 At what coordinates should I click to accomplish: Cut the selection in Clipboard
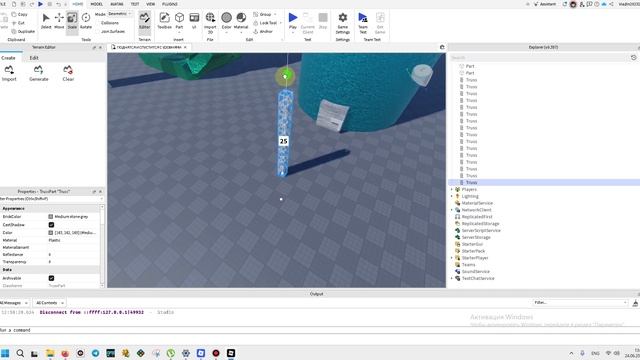(19, 23)
